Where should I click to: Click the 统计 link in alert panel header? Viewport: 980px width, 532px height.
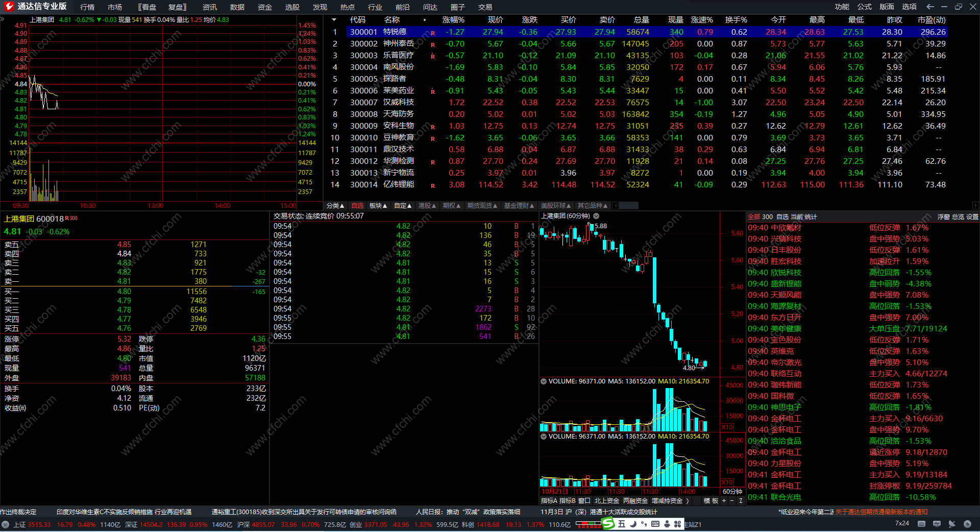click(811, 217)
